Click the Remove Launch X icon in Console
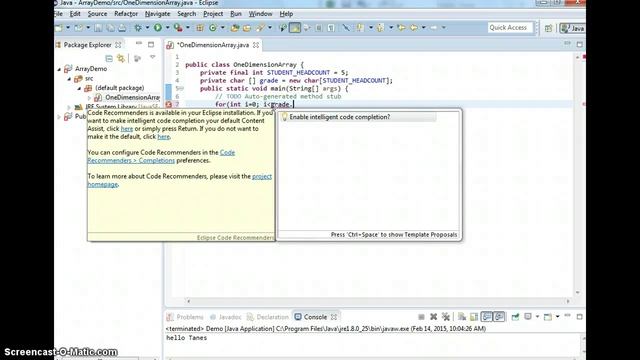 pos(433,317)
